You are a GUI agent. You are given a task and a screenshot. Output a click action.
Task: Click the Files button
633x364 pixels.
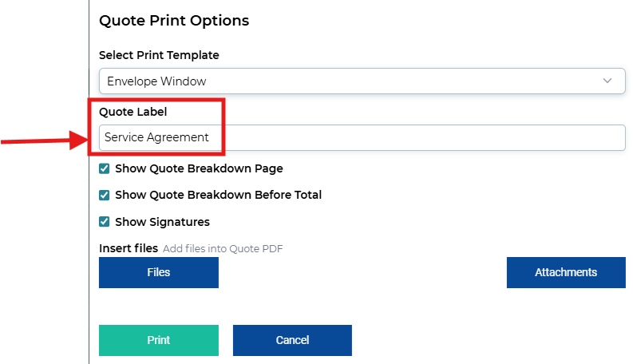pos(159,272)
